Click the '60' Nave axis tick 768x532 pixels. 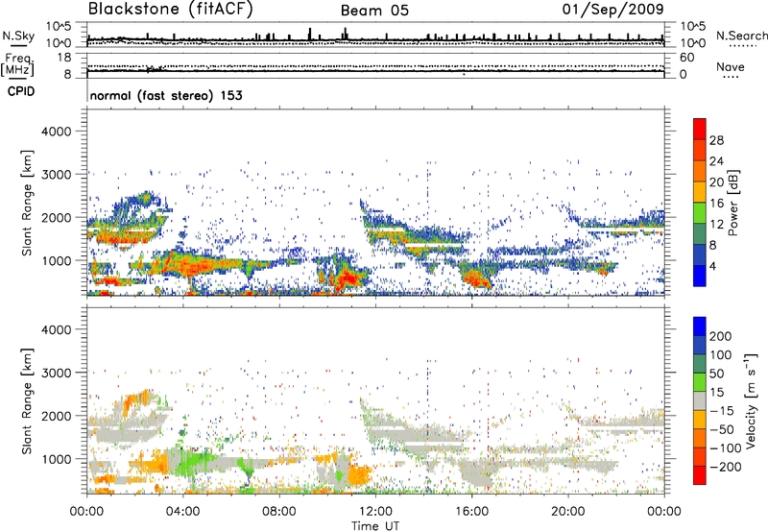[x=686, y=58]
